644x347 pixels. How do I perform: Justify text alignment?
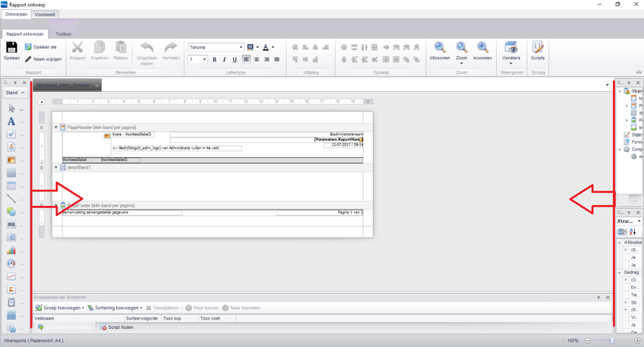277,59
